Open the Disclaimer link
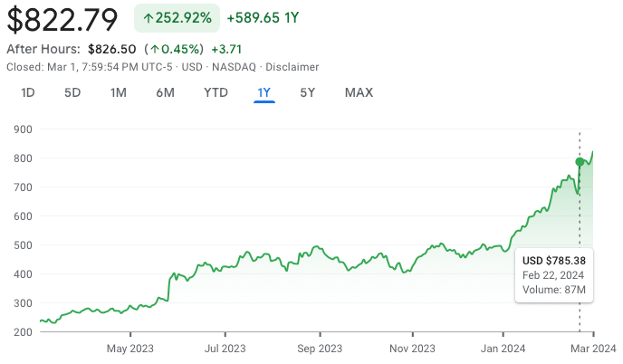This screenshot has width=623, height=364. [294, 66]
